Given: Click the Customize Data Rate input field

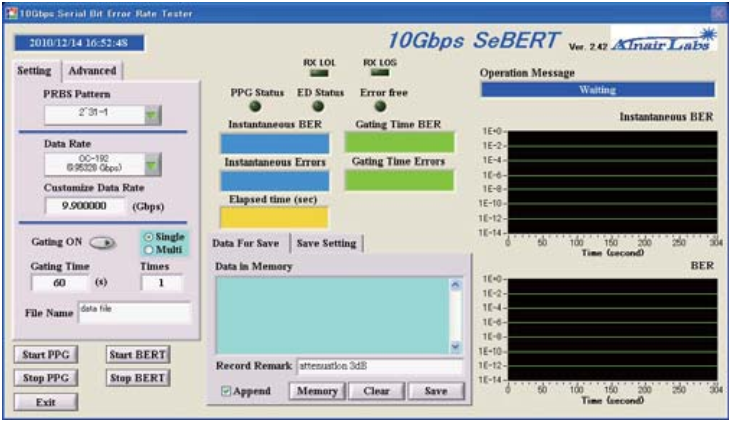Looking at the screenshot, I should pyautogui.click(x=86, y=206).
